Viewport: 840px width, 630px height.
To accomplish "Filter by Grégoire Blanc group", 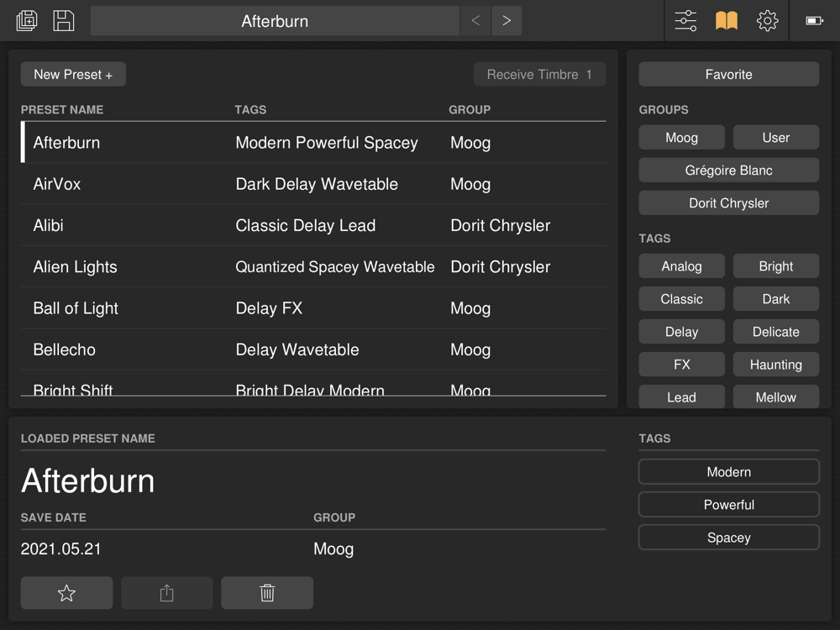I will [x=728, y=171].
